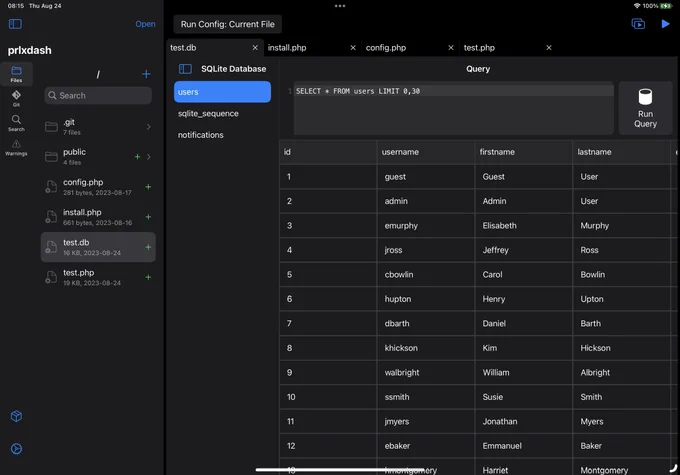Click the file search field
This screenshot has height=475, width=680.
tap(98, 95)
